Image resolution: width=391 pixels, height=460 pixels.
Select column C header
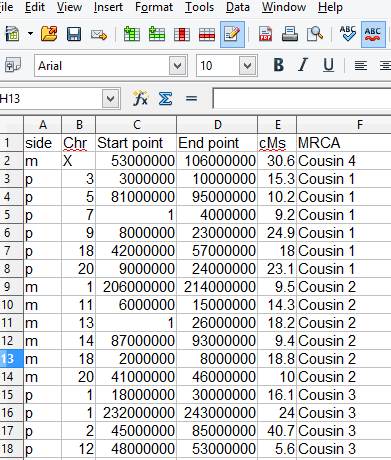136,125
